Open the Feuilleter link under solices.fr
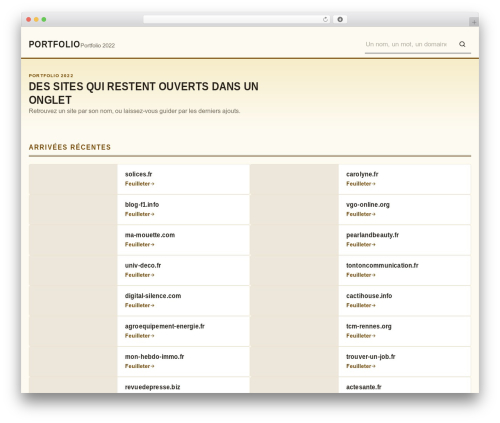Screen dimensions: 500x423 coord(139,184)
